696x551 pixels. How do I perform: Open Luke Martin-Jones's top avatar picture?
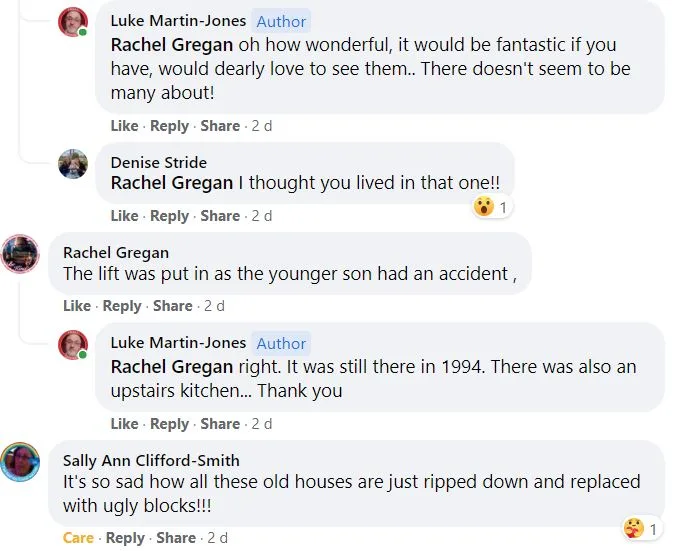point(73,22)
